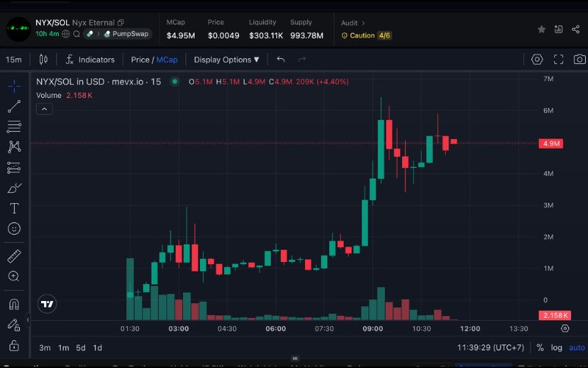This screenshot has height=368, width=588.
Task: Open the emoji icons tool
Action: coord(14,229)
